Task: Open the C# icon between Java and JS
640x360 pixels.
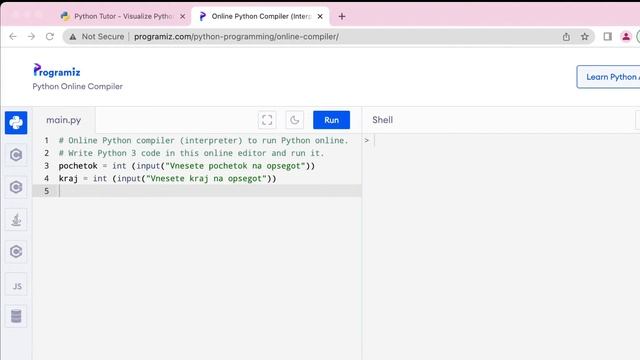Action: point(16,251)
